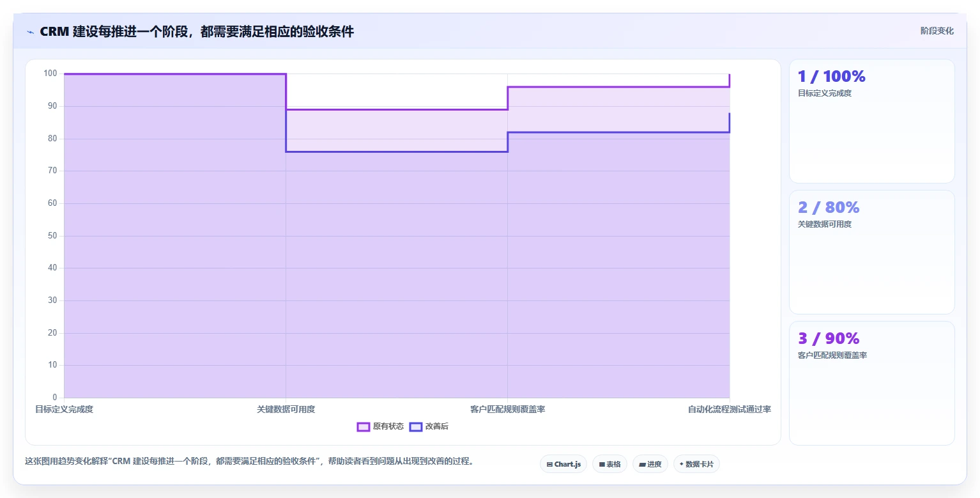Toggle the 原有状态 legend entry

[x=380, y=426]
